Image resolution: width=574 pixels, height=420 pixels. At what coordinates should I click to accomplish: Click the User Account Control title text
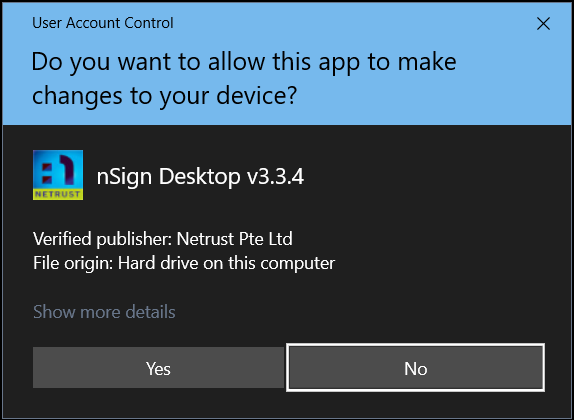(x=103, y=23)
